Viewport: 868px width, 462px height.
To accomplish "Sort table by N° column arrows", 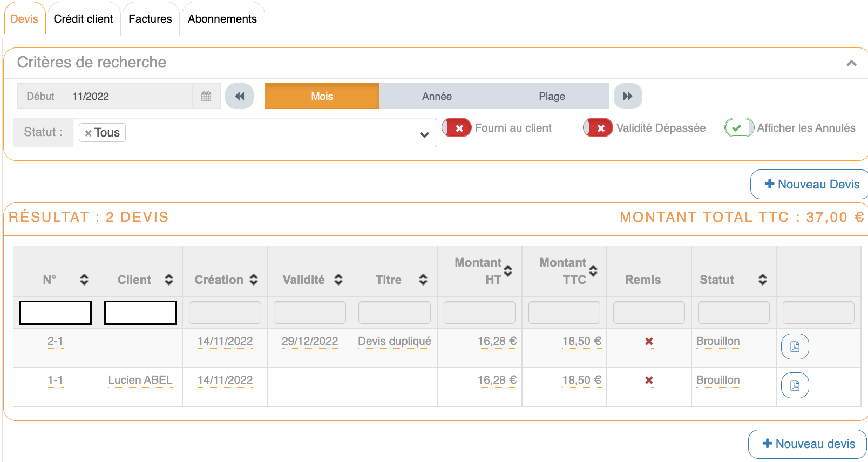I will point(84,280).
